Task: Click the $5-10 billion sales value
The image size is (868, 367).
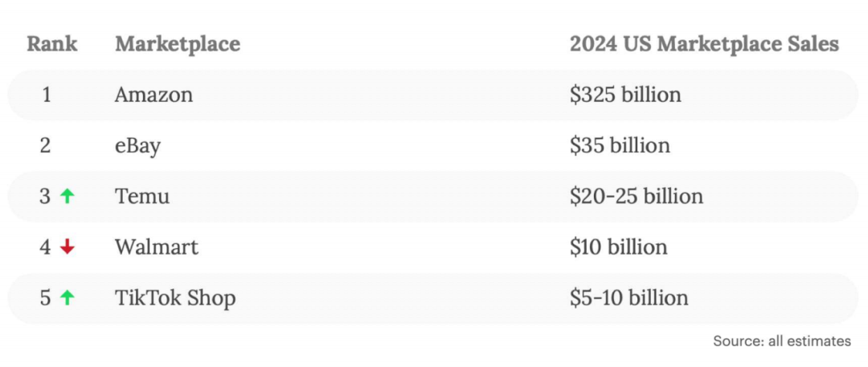Action: pos(629,298)
